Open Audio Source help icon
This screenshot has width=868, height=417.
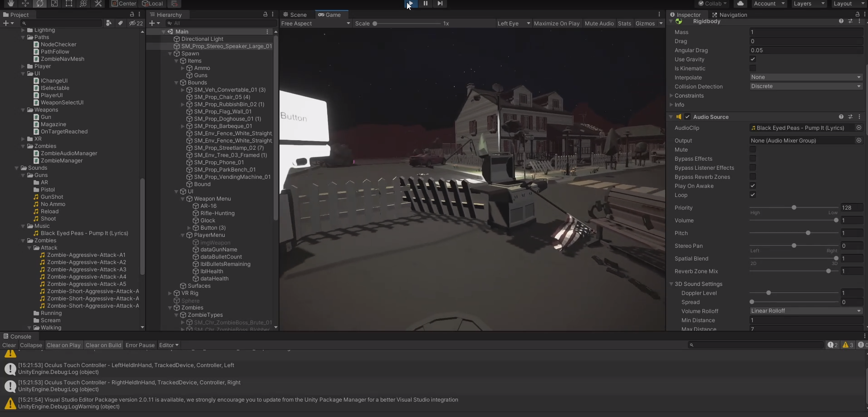click(841, 117)
